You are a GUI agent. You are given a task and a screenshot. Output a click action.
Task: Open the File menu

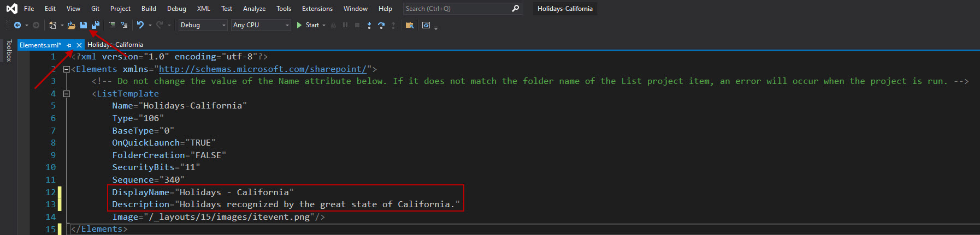coord(29,9)
